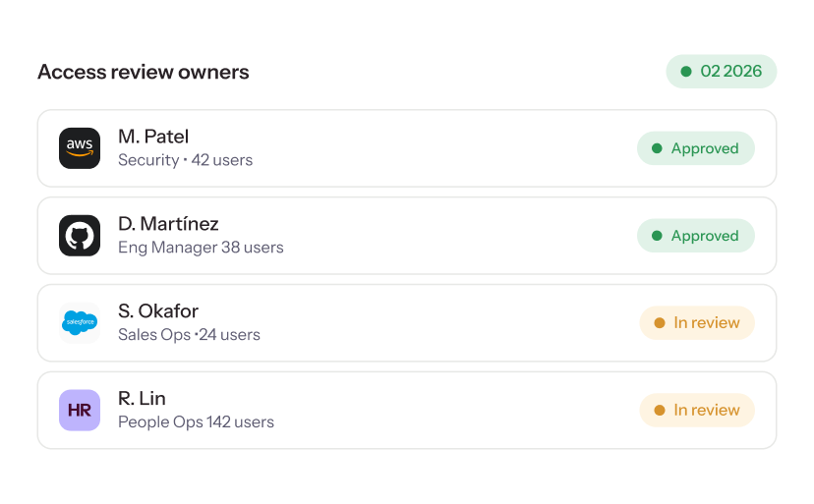Click S. Okafor's In review badge
814x504 pixels.
click(x=697, y=323)
